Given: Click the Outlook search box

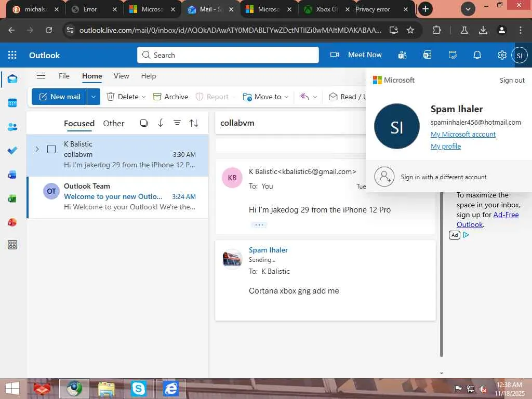Looking at the screenshot, I should pyautogui.click(x=228, y=55).
